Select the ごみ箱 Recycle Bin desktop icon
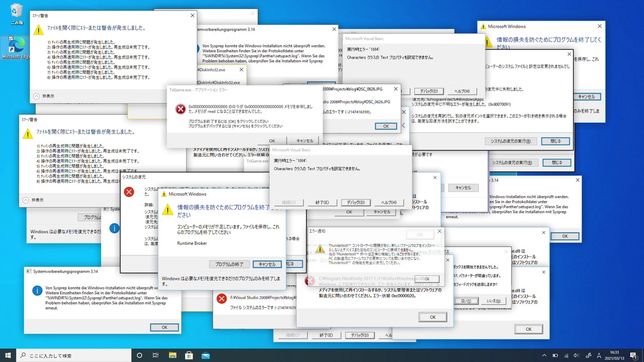The height and width of the screenshot is (362, 644). 17,14
